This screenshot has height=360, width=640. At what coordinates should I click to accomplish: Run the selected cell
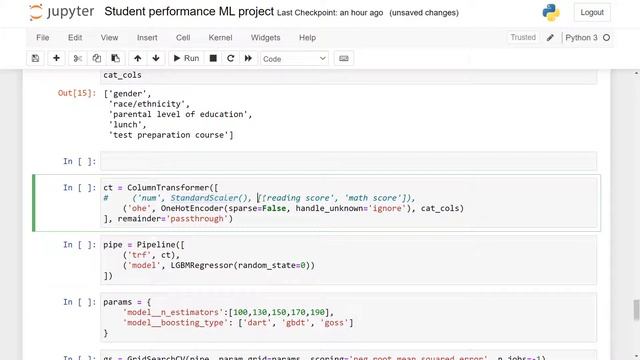point(187,58)
